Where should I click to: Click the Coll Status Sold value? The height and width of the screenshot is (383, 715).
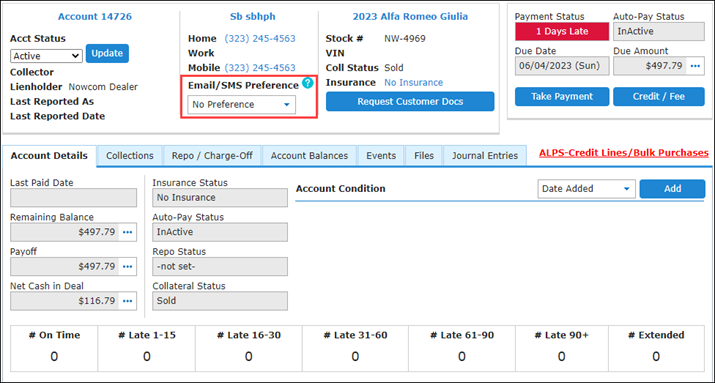tap(394, 68)
